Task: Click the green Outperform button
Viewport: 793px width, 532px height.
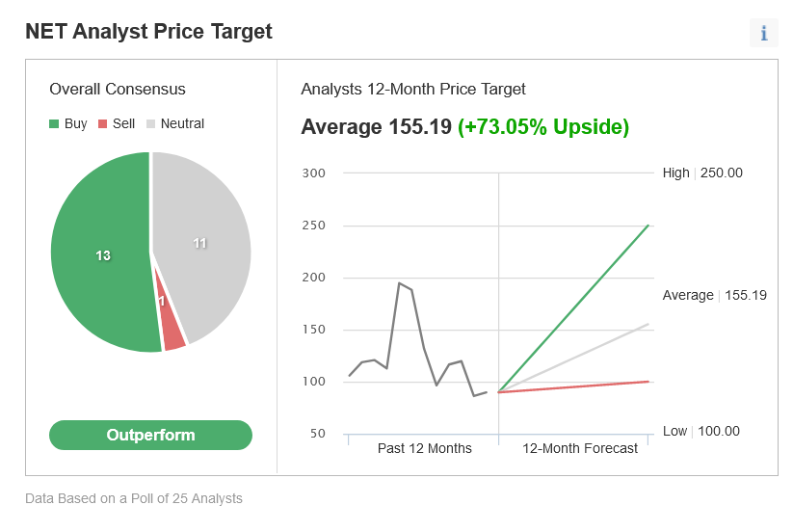Action: point(150,435)
